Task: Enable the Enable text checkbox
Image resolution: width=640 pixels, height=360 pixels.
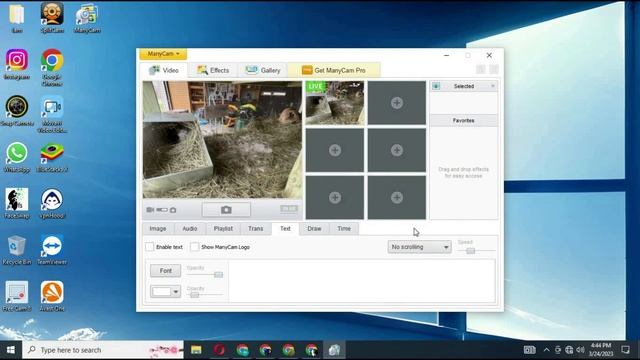Action: tap(150, 247)
